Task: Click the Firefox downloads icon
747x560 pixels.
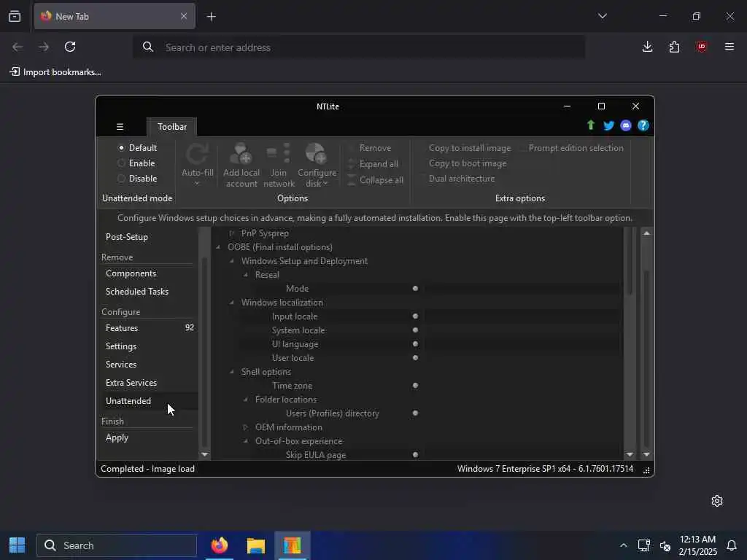Action: (x=648, y=47)
